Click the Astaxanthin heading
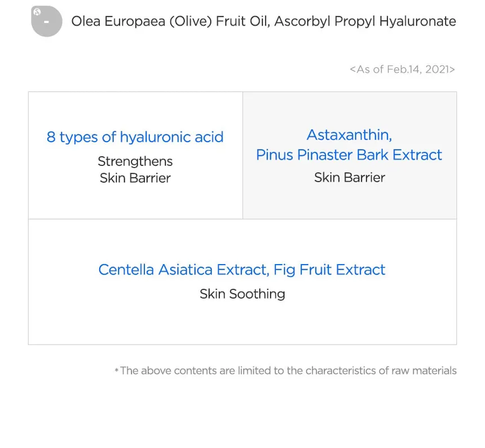Viewport: 485px width, 448px height. (349, 135)
